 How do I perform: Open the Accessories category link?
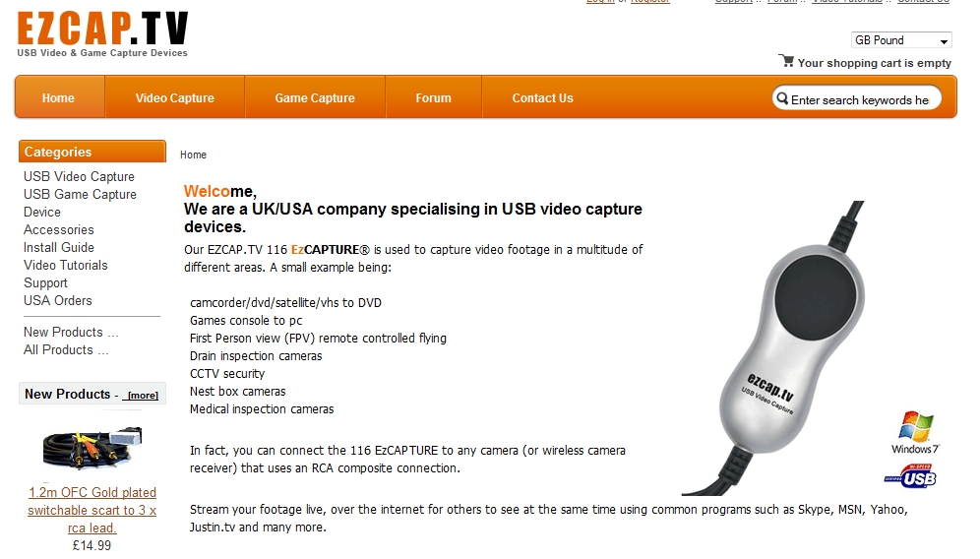coord(59,229)
